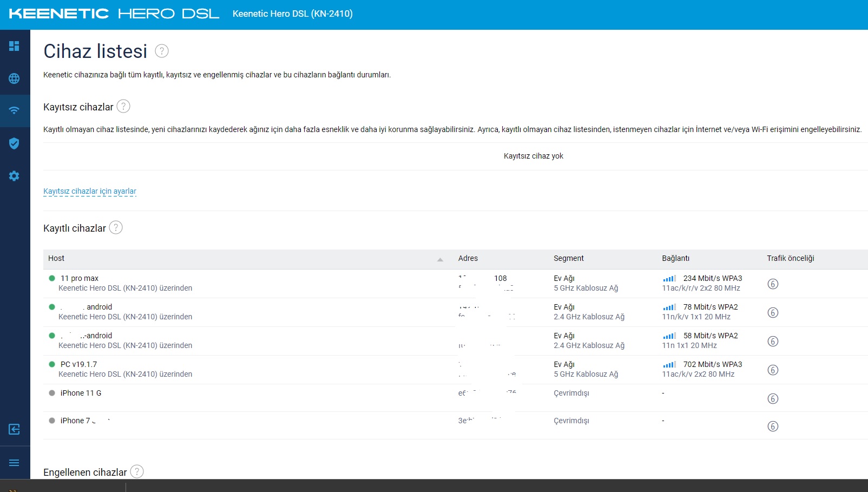Show help for Kayıtsız cihazlar
This screenshot has height=492, width=868.
pyautogui.click(x=123, y=107)
